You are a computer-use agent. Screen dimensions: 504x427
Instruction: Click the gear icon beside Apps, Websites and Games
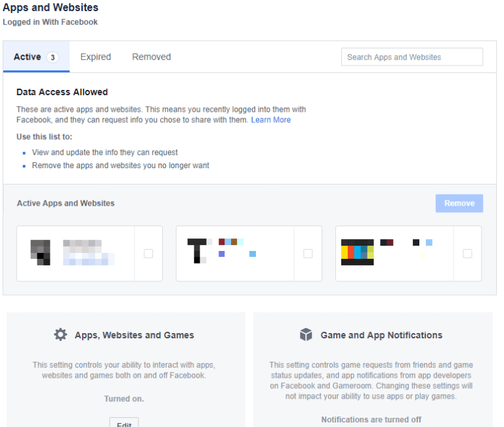click(x=60, y=335)
